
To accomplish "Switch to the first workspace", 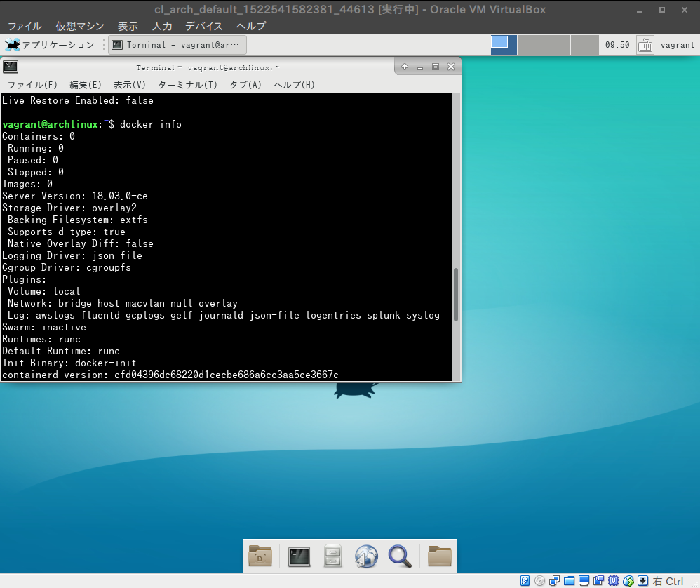I will 504,45.
